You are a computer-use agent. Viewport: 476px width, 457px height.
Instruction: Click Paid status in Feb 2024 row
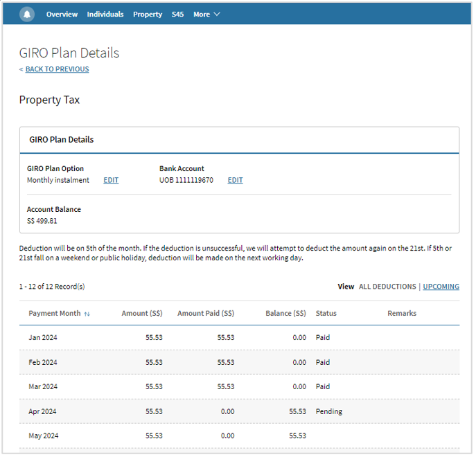(x=323, y=363)
